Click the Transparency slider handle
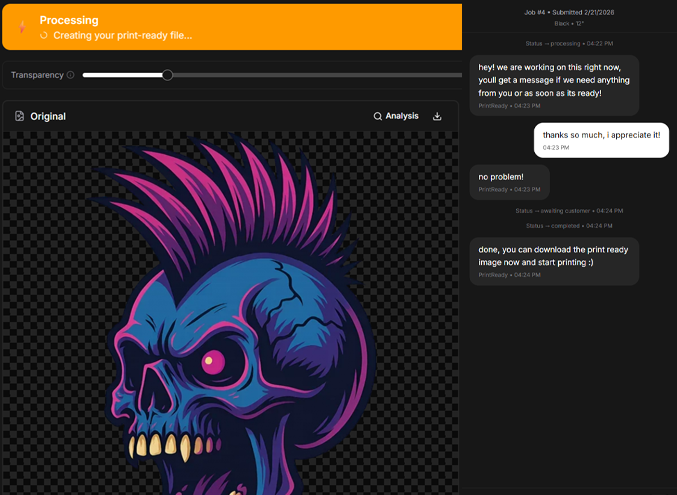This screenshot has height=495, width=677. pos(167,75)
